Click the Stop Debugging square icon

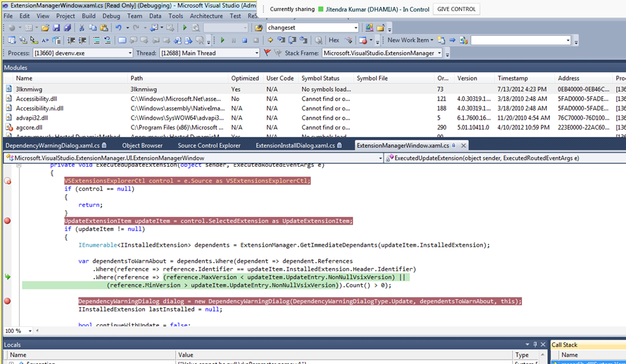[x=245, y=40]
